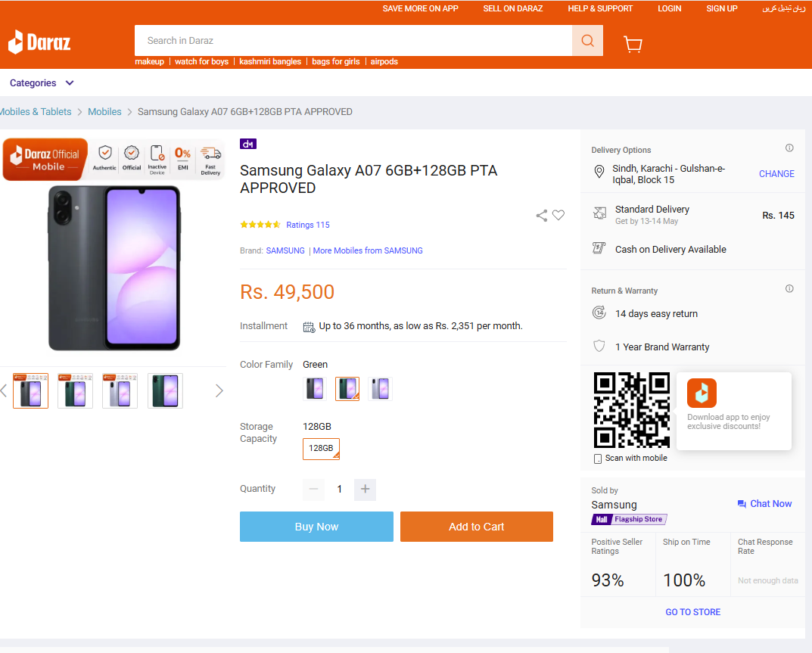Open the shopping cart icon
812x653 pixels.
[x=633, y=44]
